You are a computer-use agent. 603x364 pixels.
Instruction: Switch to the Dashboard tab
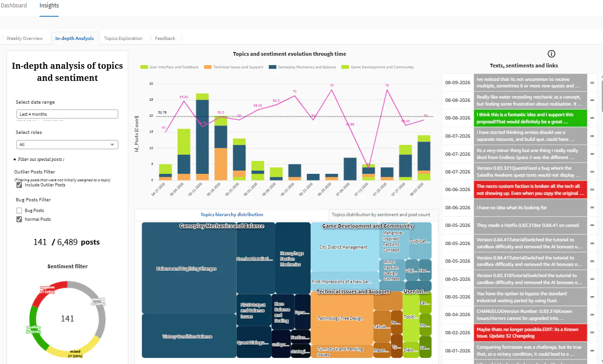pos(13,6)
